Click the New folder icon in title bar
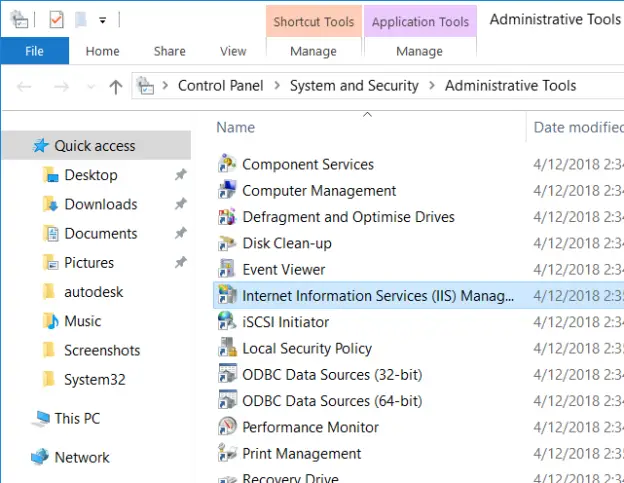The image size is (624, 483). point(81,19)
